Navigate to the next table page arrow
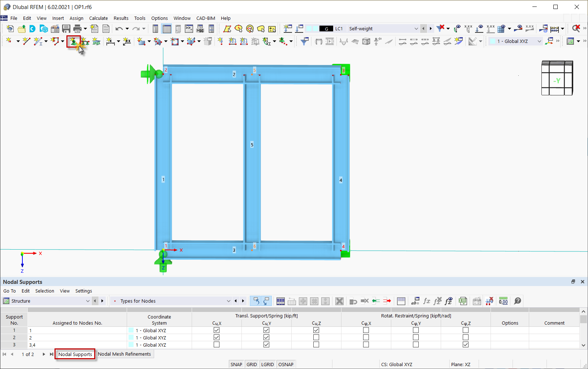Viewport: 588px width, 369px height. (44, 354)
